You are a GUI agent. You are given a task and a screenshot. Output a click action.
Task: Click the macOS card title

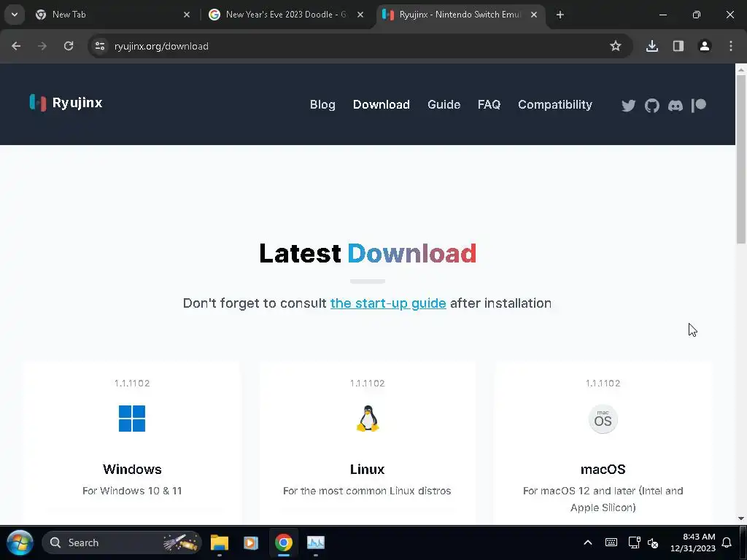click(x=603, y=470)
